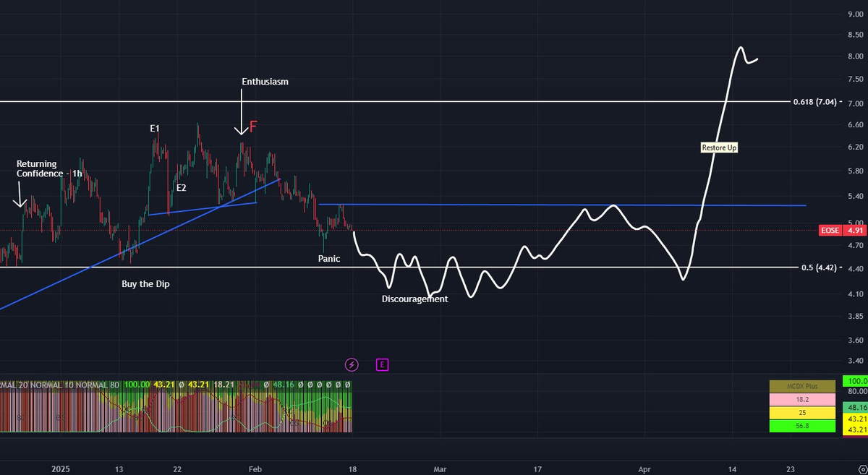Click the 'Panic' text annotation
The width and height of the screenshot is (868, 475).
(x=328, y=258)
